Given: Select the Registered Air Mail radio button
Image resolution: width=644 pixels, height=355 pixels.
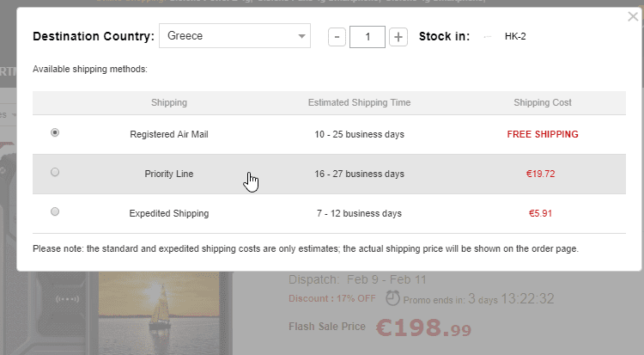Looking at the screenshot, I should point(55,133).
